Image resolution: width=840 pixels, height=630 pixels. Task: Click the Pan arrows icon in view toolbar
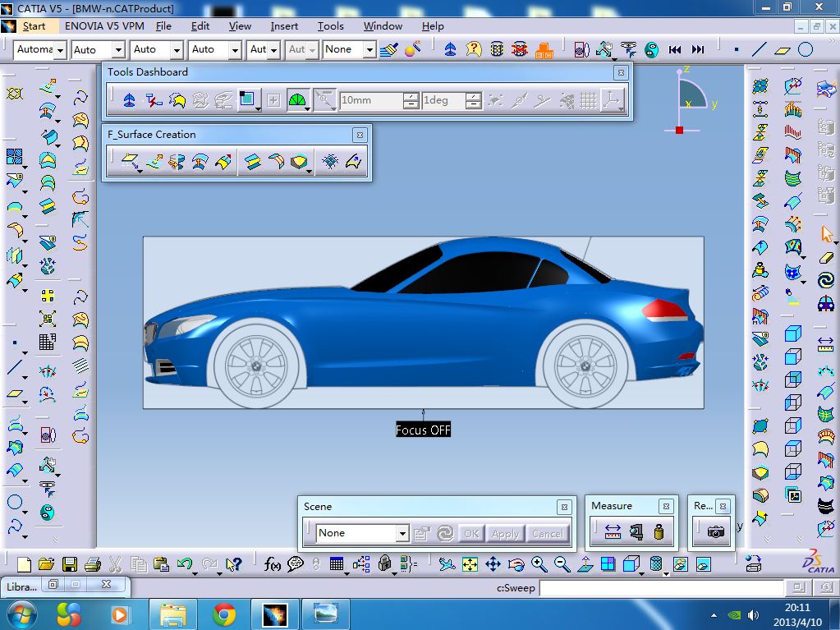click(x=493, y=564)
